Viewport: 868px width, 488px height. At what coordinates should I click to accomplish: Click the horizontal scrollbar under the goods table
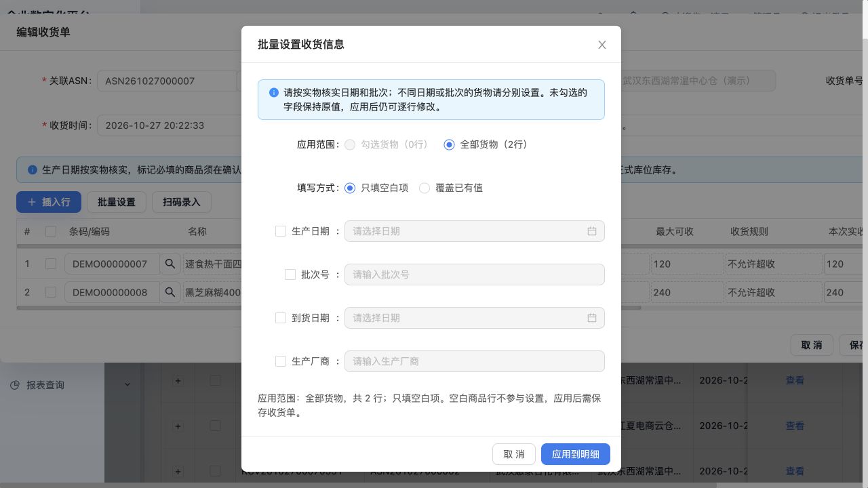point(329,308)
